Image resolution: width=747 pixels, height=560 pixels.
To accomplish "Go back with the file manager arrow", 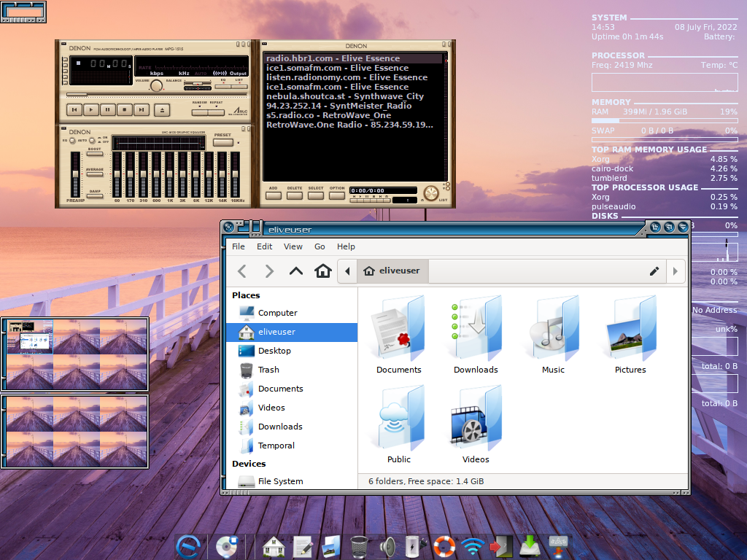I will (x=242, y=271).
